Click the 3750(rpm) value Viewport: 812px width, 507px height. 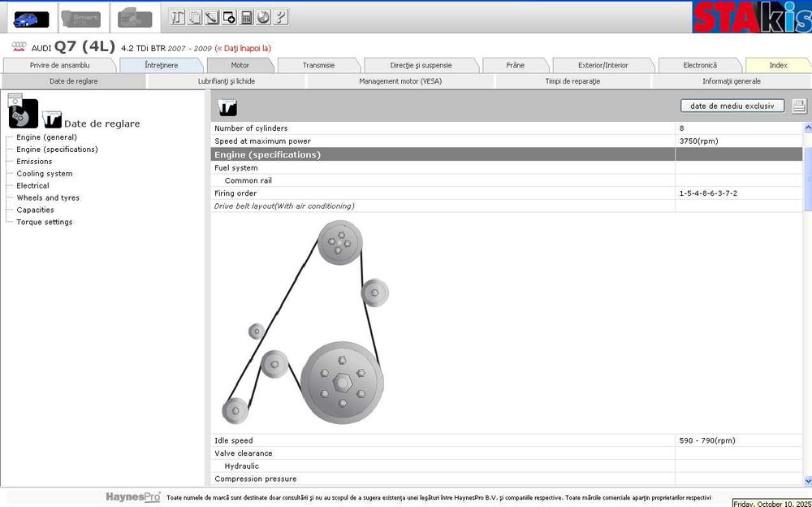pyautogui.click(x=698, y=141)
